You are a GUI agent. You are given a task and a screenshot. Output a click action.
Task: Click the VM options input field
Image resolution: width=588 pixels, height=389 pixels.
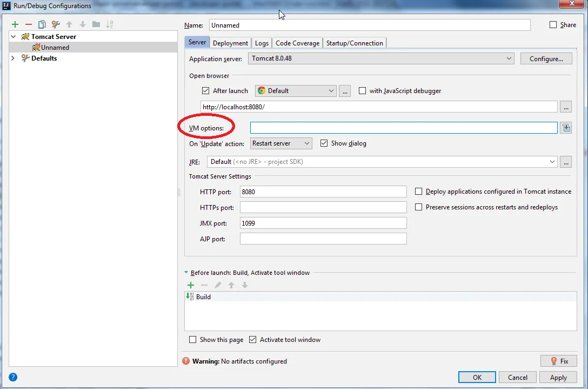point(404,128)
